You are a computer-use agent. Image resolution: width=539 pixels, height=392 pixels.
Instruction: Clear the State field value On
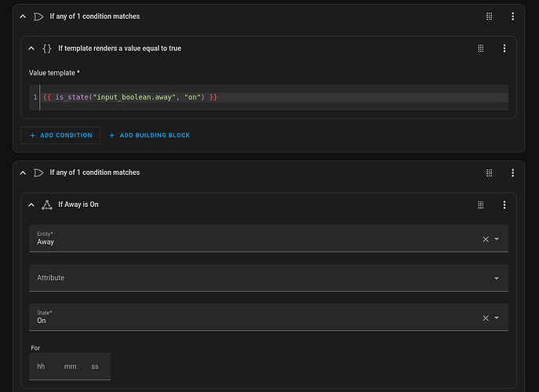[485, 318]
